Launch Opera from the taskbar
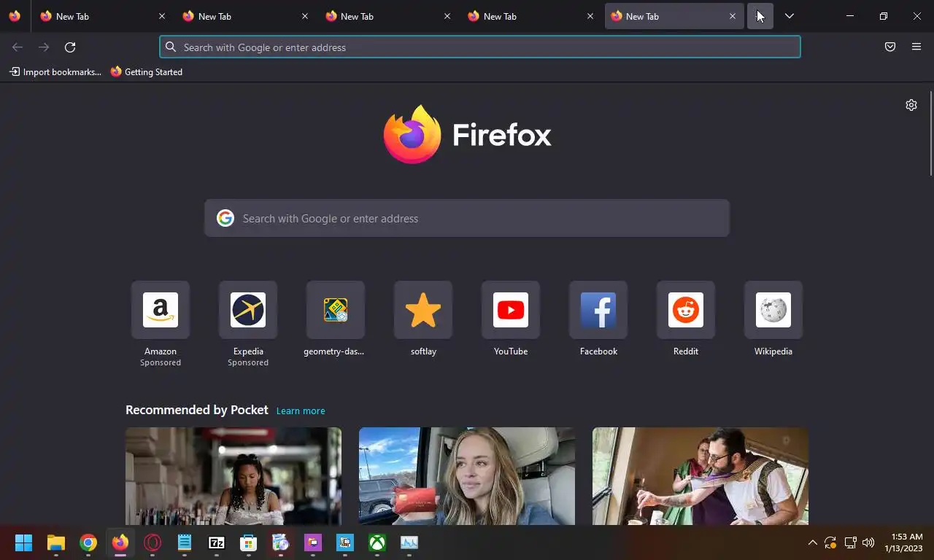This screenshot has width=934, height=560. click(x=153, y=542)
